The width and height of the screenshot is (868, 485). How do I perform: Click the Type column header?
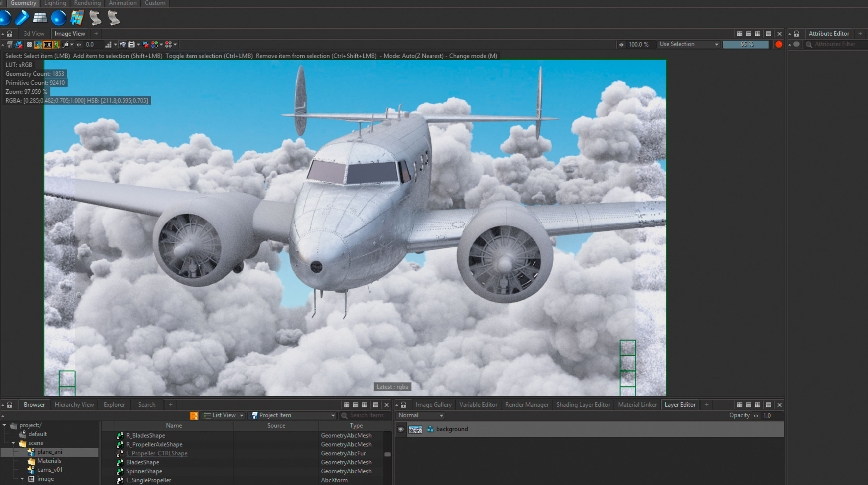(x=356, y=426)
